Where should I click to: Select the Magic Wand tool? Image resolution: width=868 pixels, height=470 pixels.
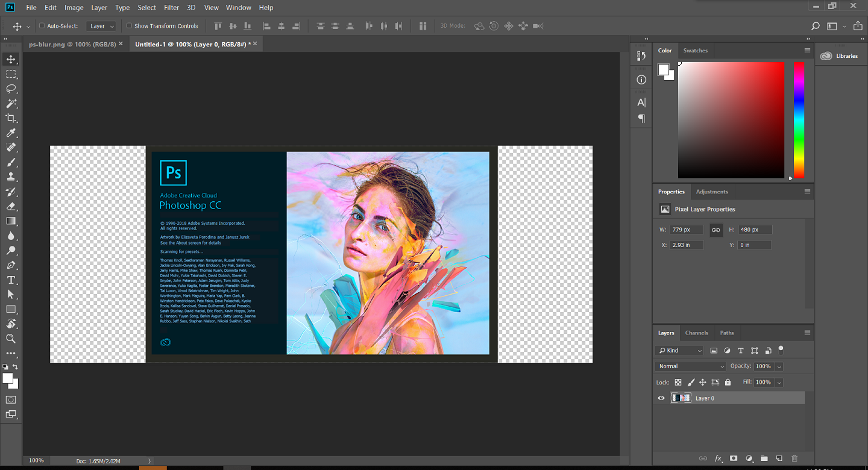click(11, 103)
